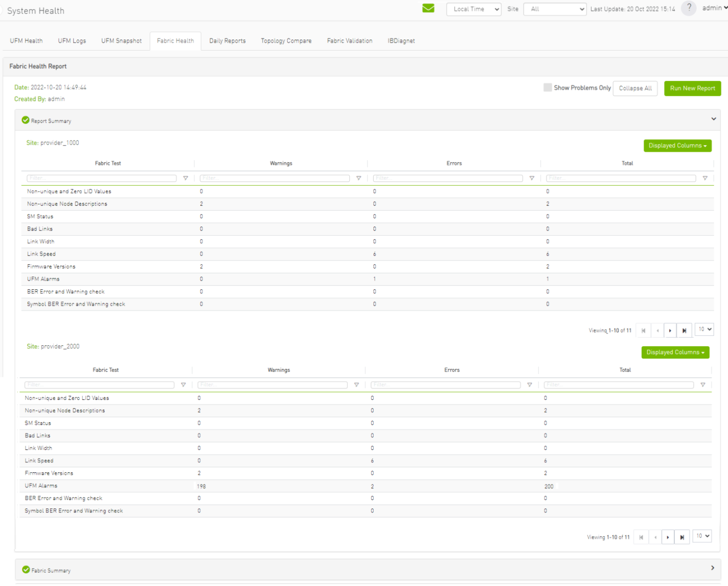
Task: Go to last page of provider_1000 table
Action: pos(684,330)
